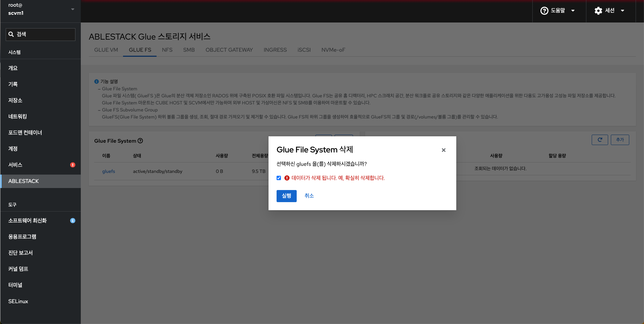The width and height of the screenshot is (644, 324).
Task: Open 개요 in the sidebar
Action: tap(41, 68)
